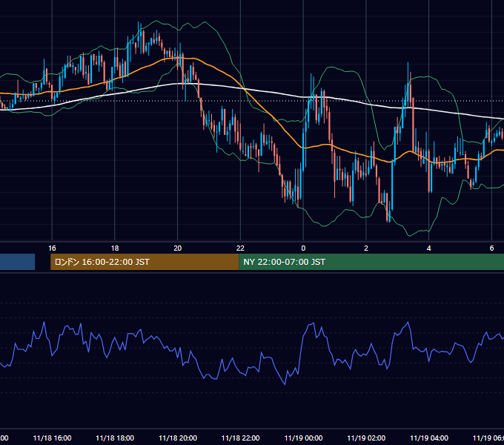This screenshot has height=445, width=504.
Task: Click the upper time axis label 22
Action: tap(240, 248)
